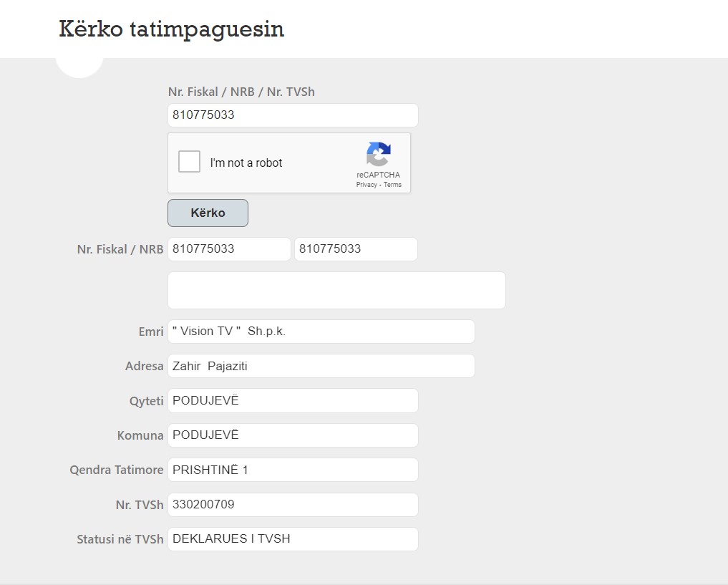The width and height of the screenshot is (728, 585).
Task: Check the "I'm not a robot" checkbox
Action: [x=189, y=162]
